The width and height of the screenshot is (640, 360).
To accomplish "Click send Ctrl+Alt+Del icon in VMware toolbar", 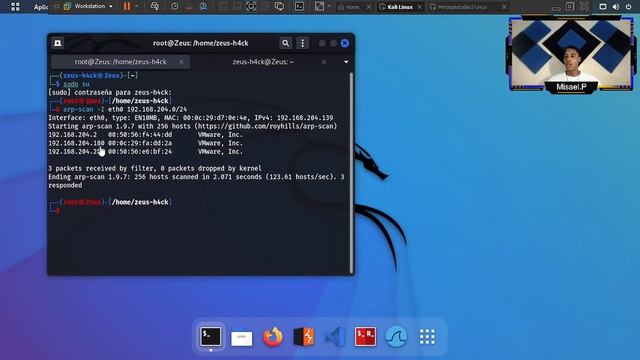I will [155, 6].
